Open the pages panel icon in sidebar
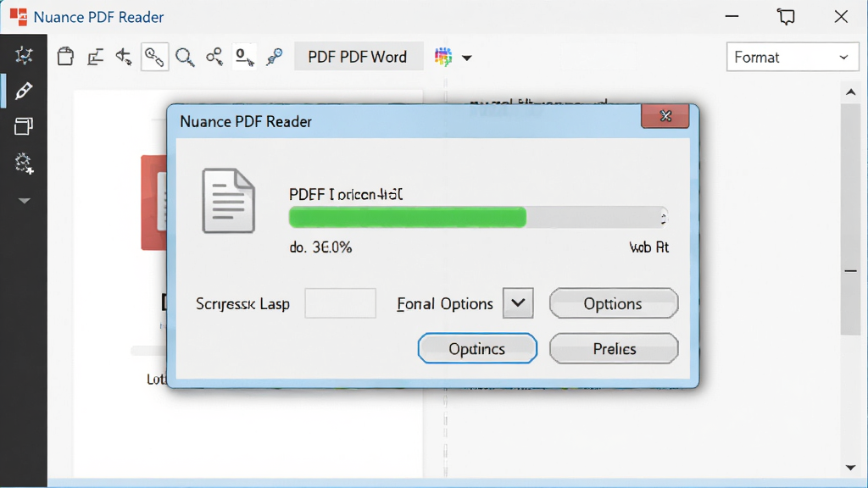868x488 pixels. (x=23, y=126)
